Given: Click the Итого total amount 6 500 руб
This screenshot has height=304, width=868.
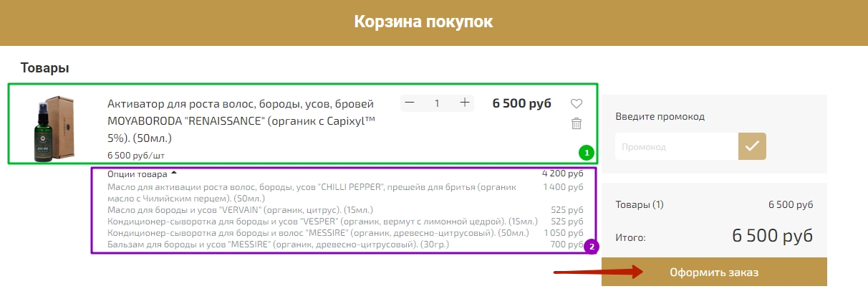Looking at the screenshot, I should click(x=773, y=236).
